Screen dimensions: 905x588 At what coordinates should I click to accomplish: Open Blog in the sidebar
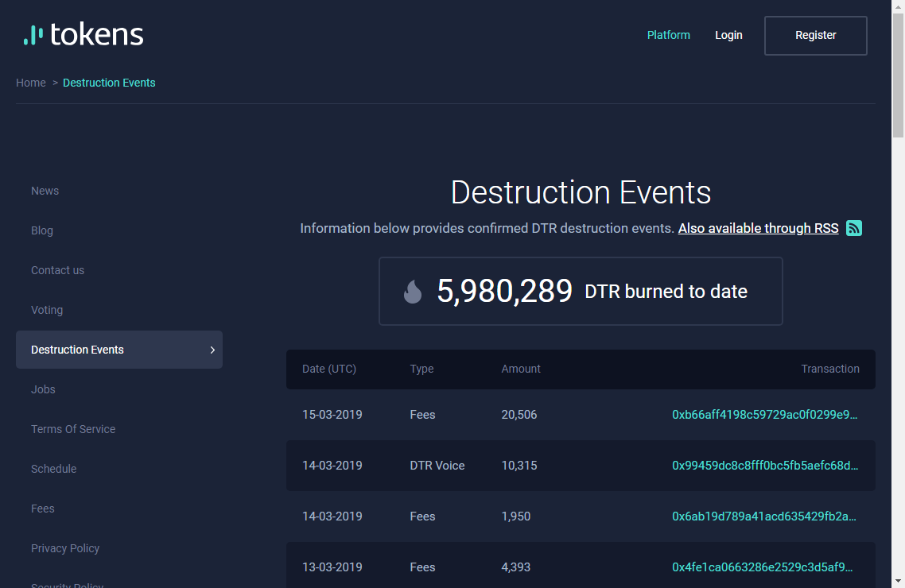(x=42, y=230)
